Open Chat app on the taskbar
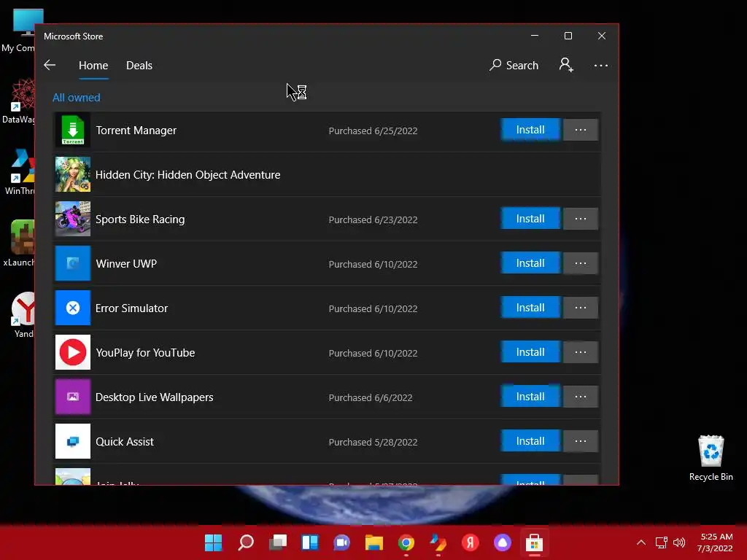This screenshot has width=747, height=560. click(x=341, y=542)
